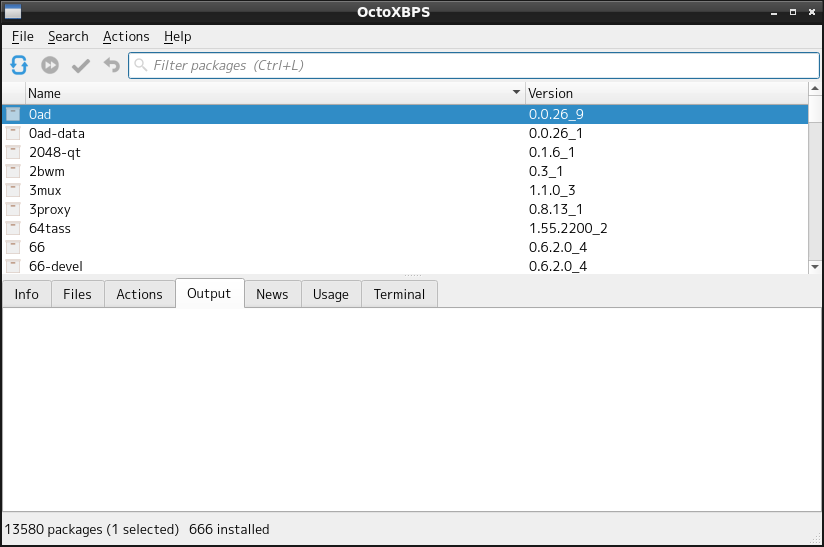Close the OctoXBPS window
824x547 pixels.
tap(812, 12)
